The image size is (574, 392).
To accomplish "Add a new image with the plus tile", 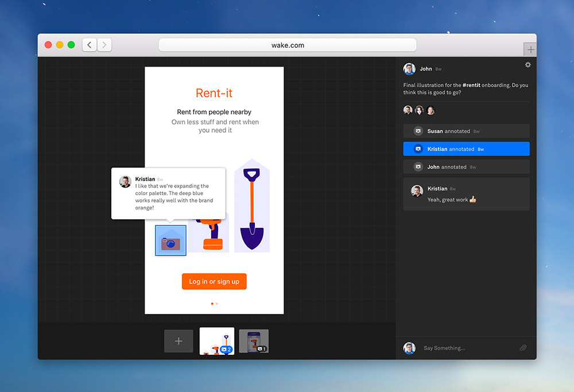I will click(179, 341).
